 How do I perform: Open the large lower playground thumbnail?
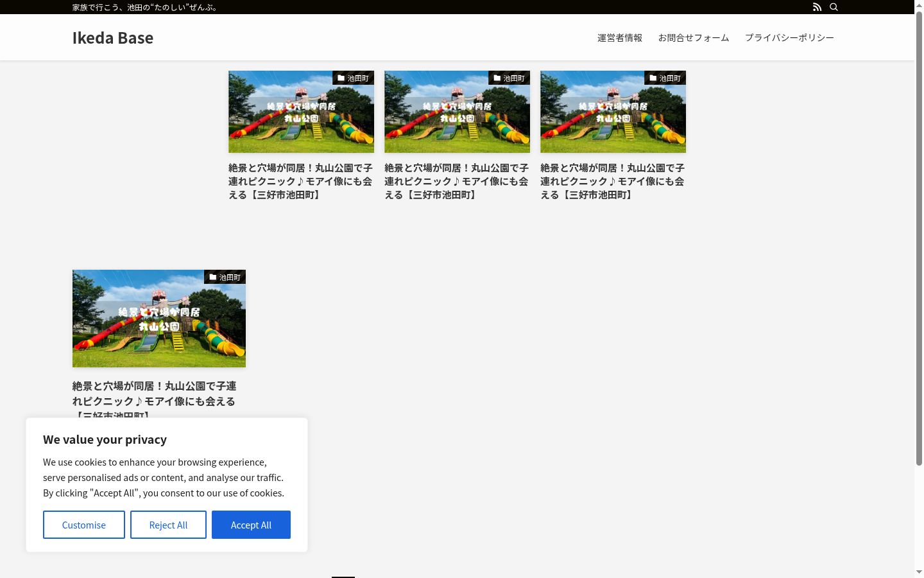tap(159, 319)
